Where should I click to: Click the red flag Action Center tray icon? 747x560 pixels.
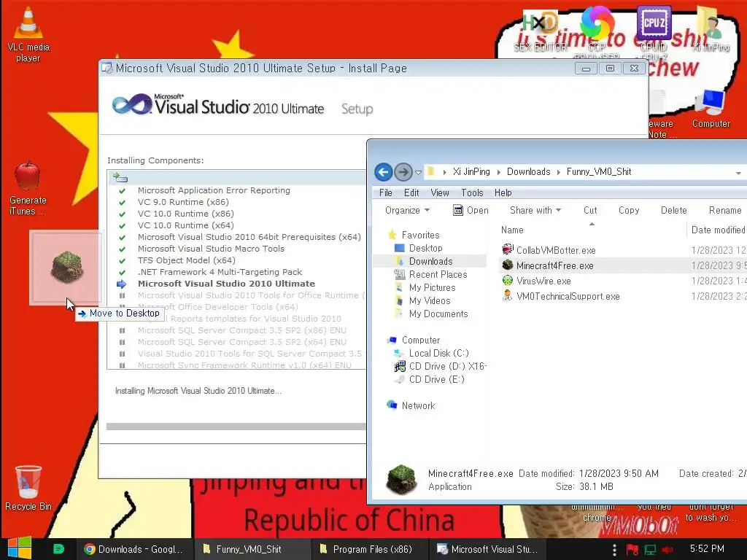point(632,549)
